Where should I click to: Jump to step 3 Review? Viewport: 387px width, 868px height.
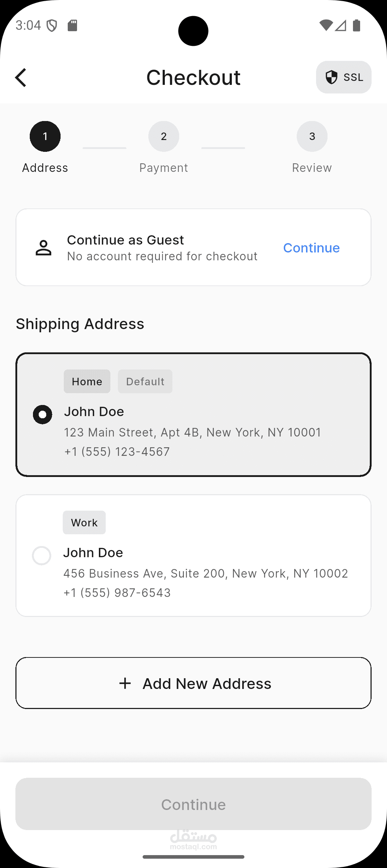312,136
